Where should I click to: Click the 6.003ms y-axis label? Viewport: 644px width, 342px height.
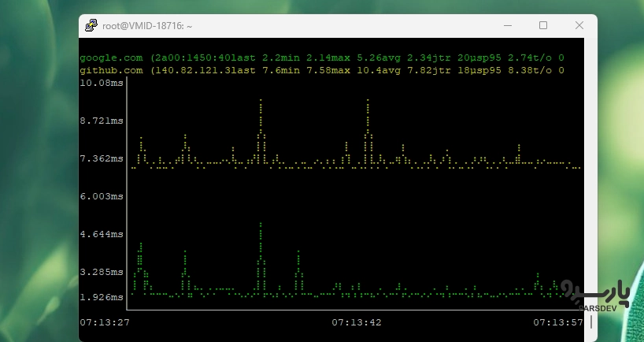(x=102, y=196)
